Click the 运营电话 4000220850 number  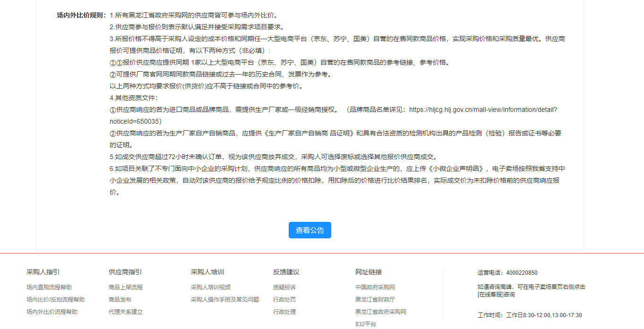[x=521, y=273]
